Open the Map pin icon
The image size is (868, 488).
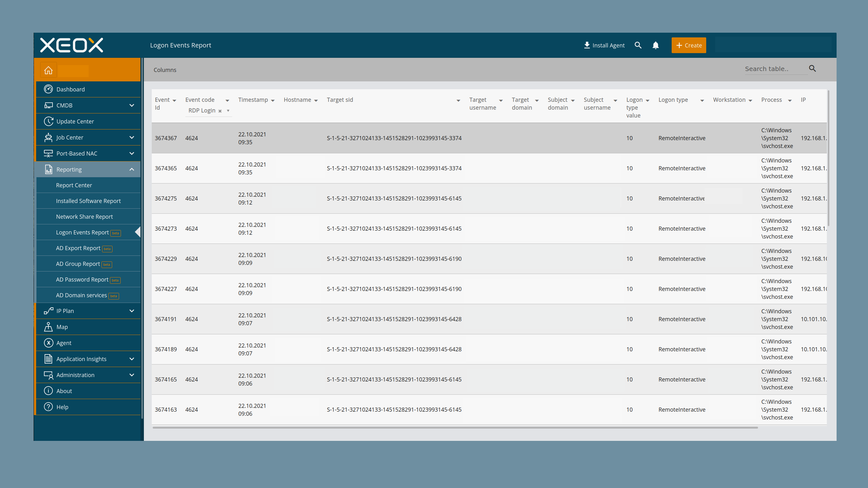coord(48,326)
